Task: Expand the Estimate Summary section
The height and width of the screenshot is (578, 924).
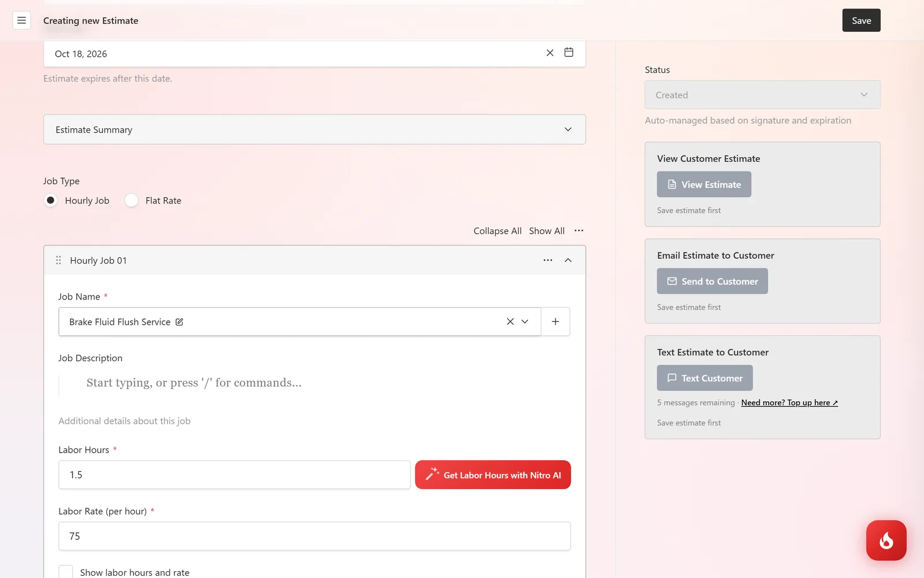Action: (x=315, y=129)
